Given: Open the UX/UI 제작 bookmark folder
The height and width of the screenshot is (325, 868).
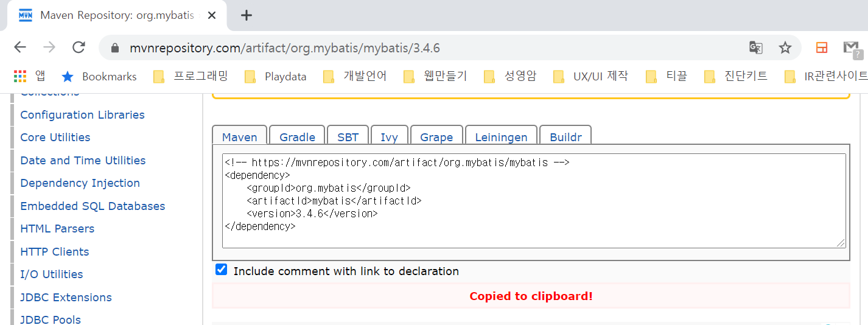Looking at the screenshot, I should [x=590, y=76].
